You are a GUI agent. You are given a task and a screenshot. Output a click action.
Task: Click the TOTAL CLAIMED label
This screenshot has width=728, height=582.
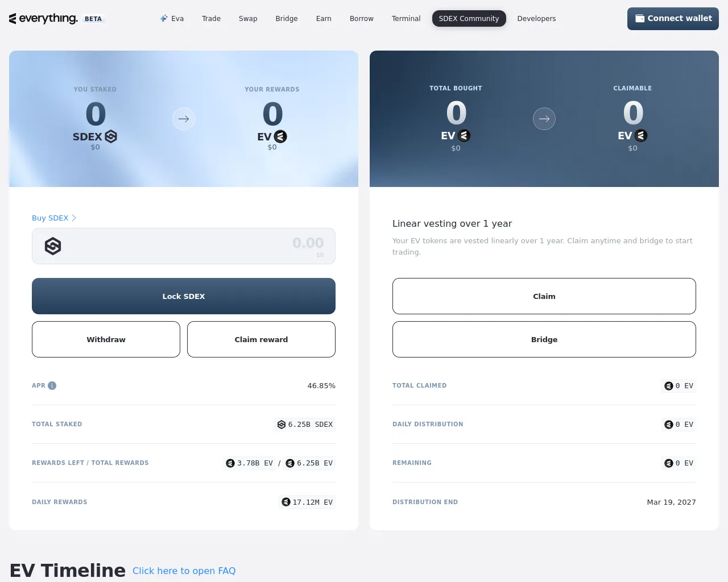(x=420, y=385)
